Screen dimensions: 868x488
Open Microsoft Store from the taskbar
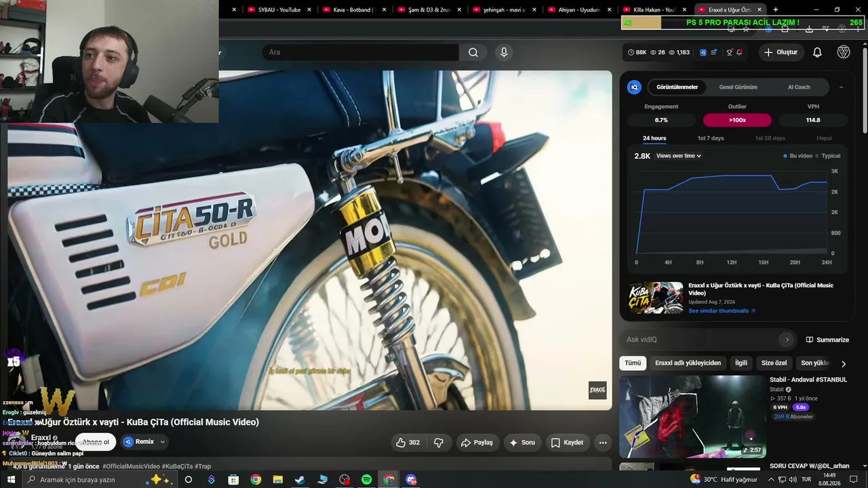(233, 480)
